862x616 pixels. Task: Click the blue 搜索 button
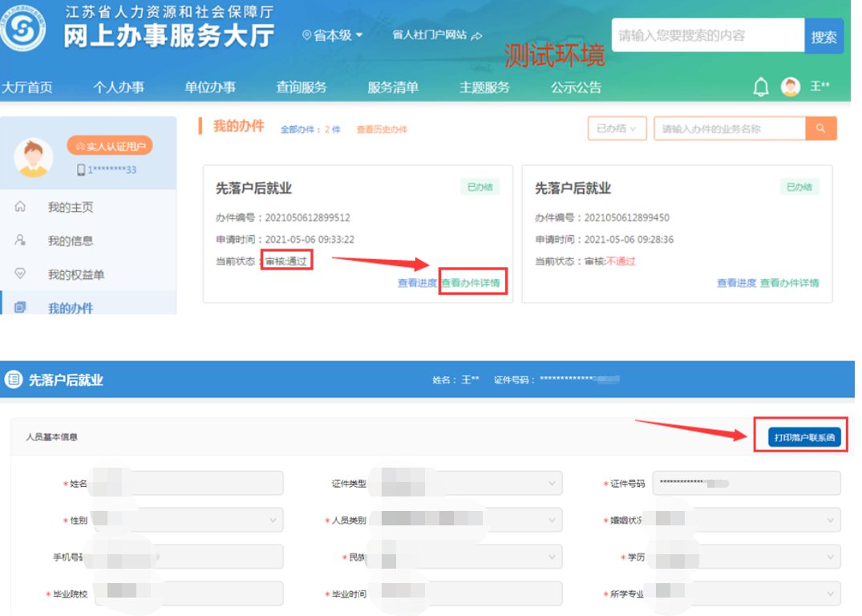pos(824,36)
